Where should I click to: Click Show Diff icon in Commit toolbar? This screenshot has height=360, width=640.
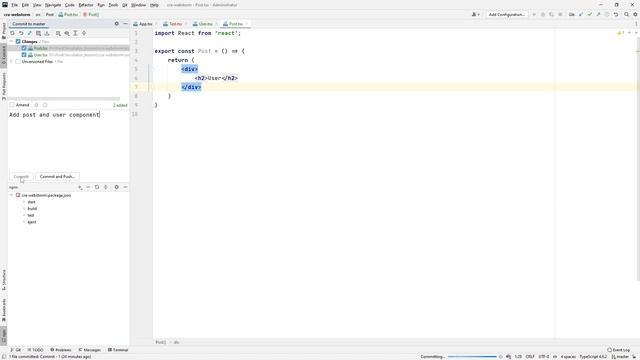29,33
